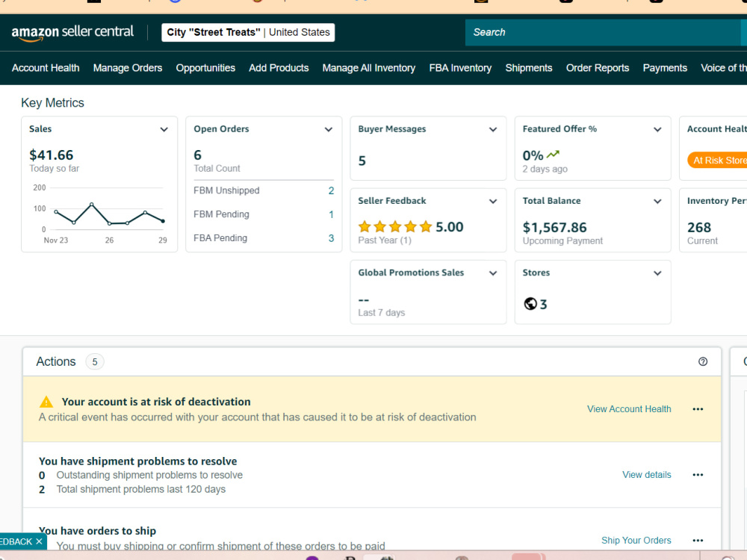Image resolution: width=747 pixels, height=560 pixels.
Task: Click the globe icon in Stores card
Action: coord(530,304)
